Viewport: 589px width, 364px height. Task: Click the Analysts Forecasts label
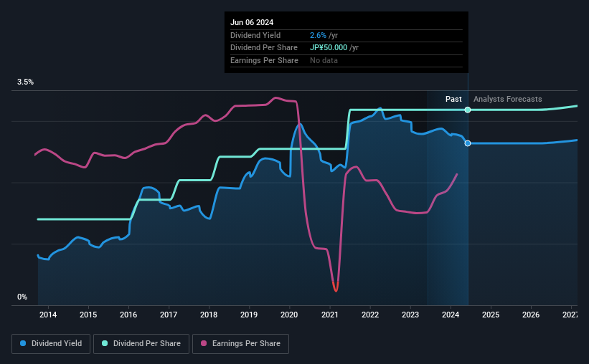click(507, 99)
